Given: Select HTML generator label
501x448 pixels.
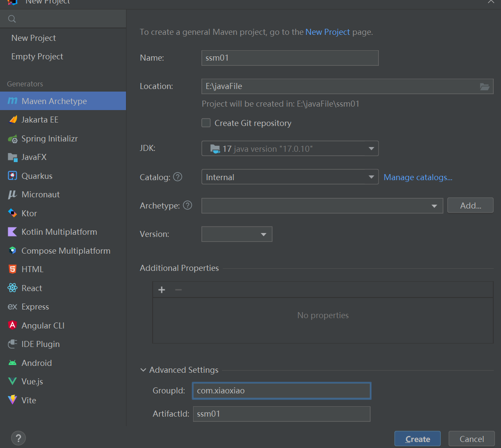Looking at the screenshot, I should (32, 270).
